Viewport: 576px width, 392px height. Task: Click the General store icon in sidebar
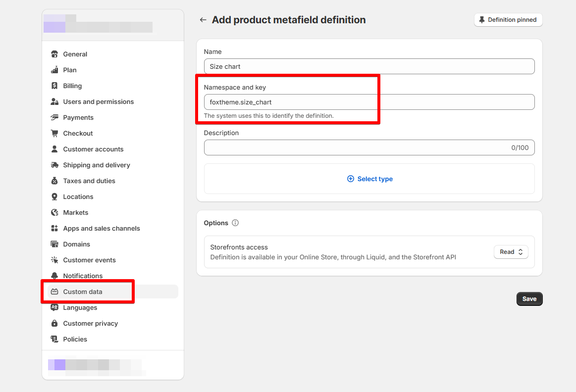pos(54,54)
